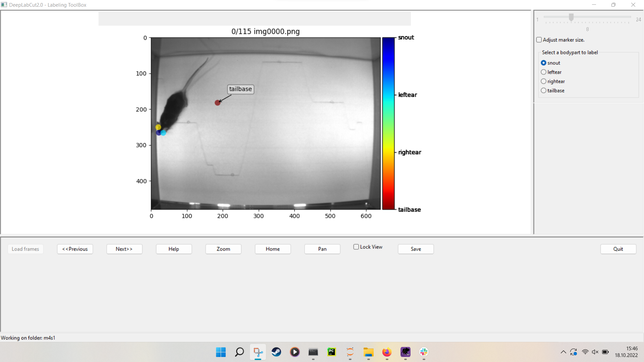Launch Firefox from the taskbar
The image size is (644, 362).
point(387,352)
